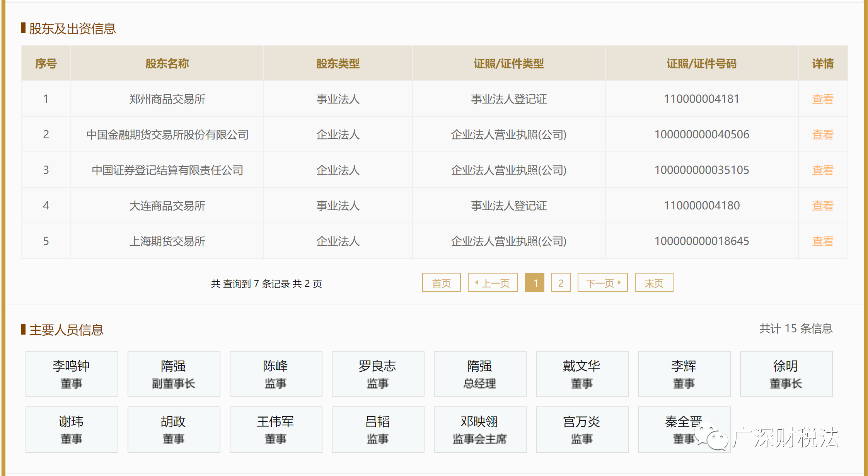Screen dimensions: 868x476
Task: Click certificate number 110000004180
Action: pyautogui.click(x=701, y=206)
